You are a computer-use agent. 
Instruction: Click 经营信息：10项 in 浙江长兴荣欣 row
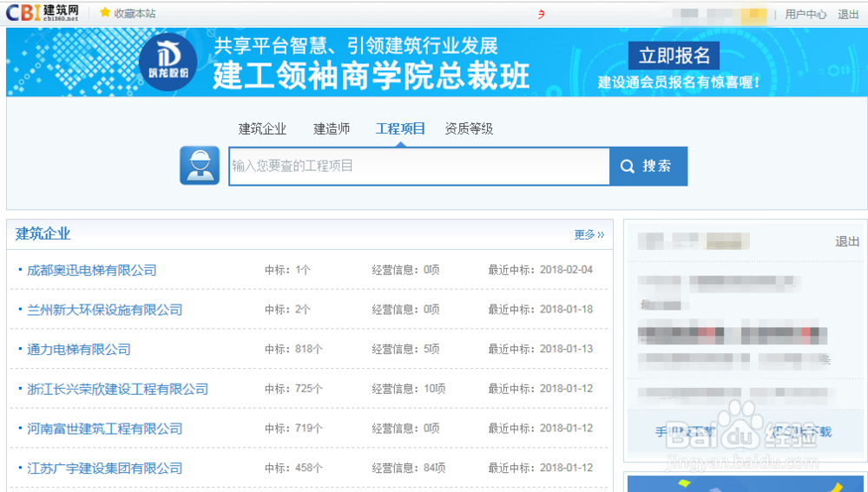coord(409,389)
